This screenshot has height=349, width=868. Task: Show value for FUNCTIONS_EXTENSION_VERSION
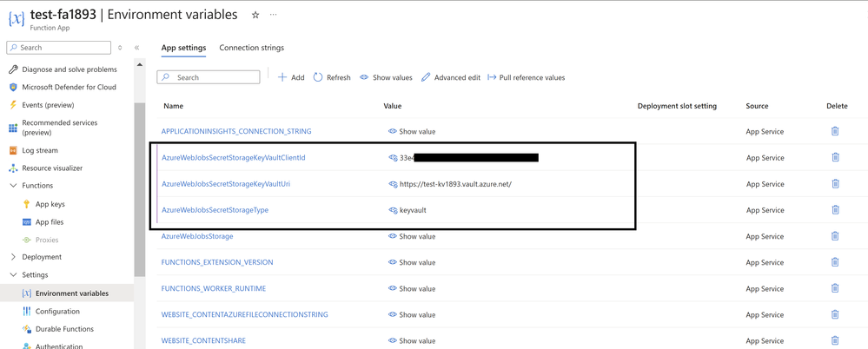click(x=412, y=262)
